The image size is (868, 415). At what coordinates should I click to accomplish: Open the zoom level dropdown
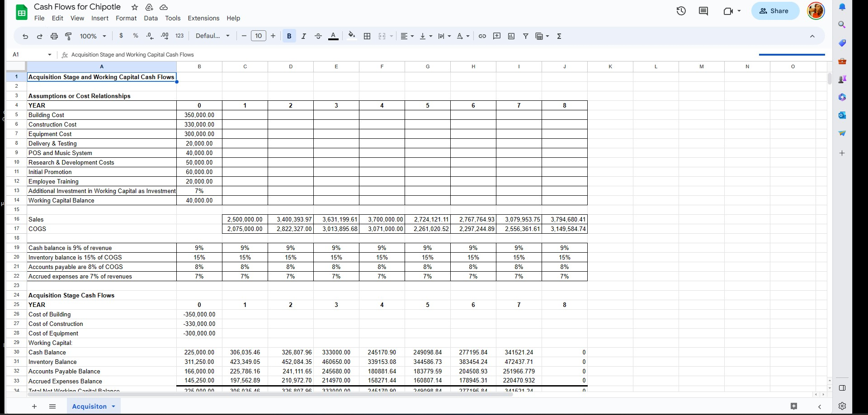pyautogui.click(x=93, y=36)
